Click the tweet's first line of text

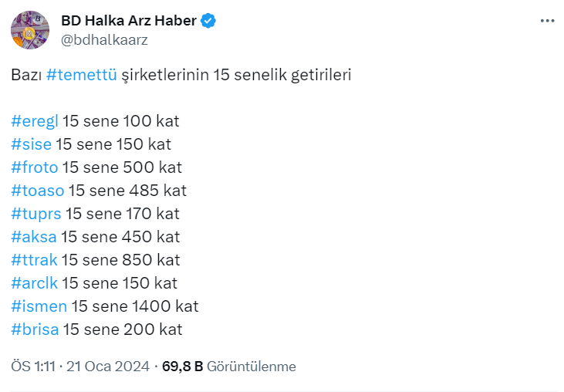tap(181, 76)
